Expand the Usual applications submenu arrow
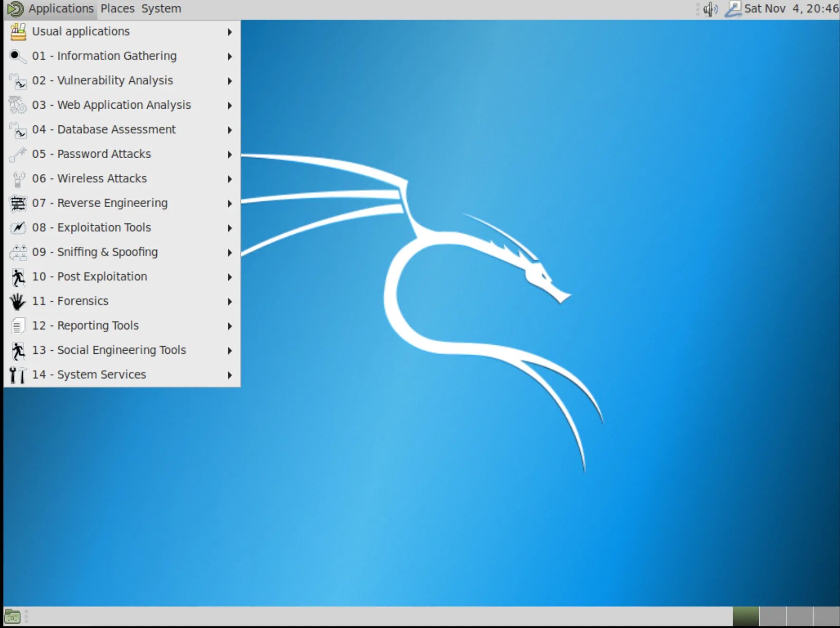The image size is (840, 628). (230, 32)
